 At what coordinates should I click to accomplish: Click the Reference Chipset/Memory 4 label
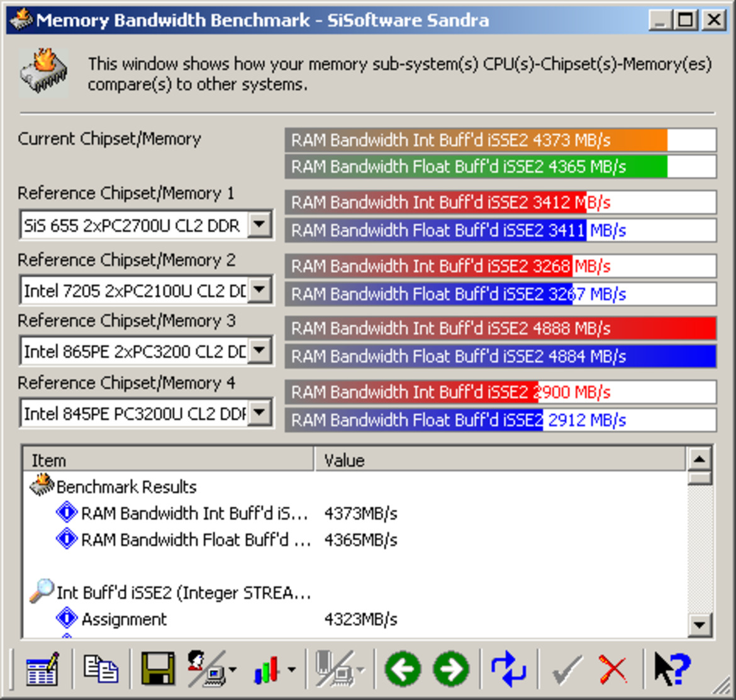click(x=126, y=383)
